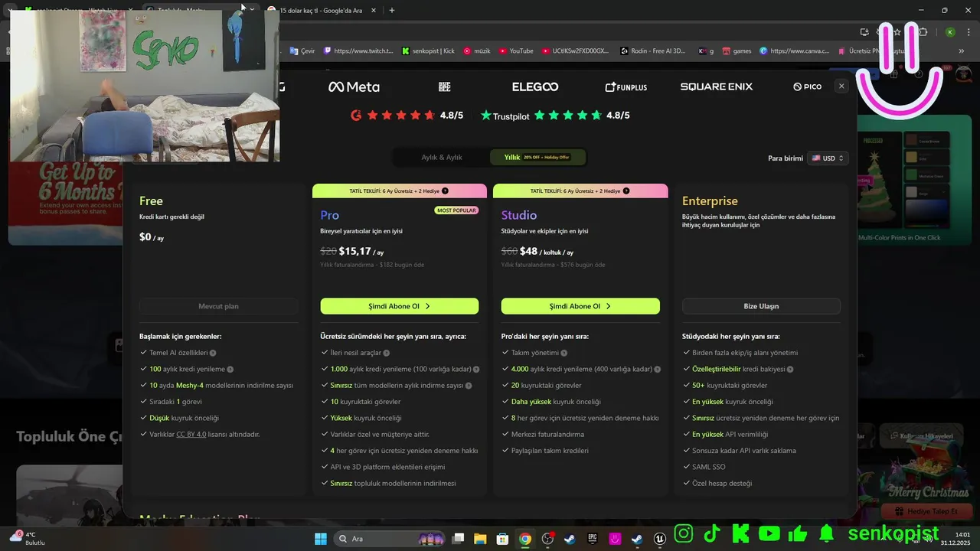Open Windows Start menu
Viewport: 980px width, 551px height.
click(x=320, y=539)
